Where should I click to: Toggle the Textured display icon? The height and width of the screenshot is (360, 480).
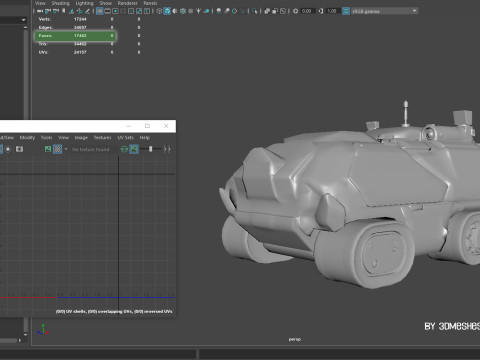tap(191, 11)
